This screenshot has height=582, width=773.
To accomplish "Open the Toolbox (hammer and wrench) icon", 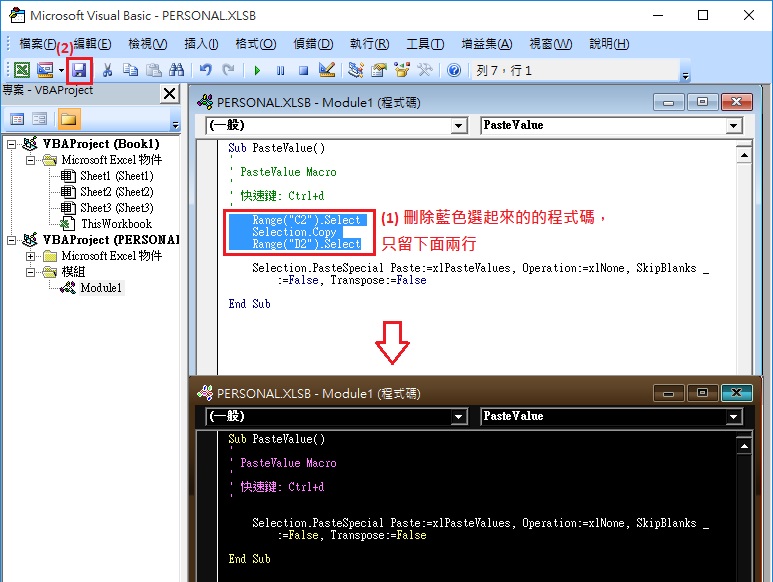I will pos(425,70).
